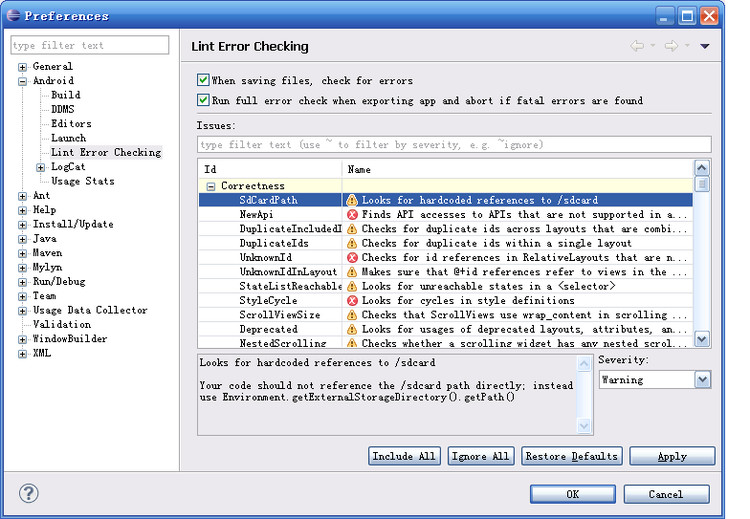750x519 pixels.
Task: Sort issues by Id column header
Action: (270, 169)
